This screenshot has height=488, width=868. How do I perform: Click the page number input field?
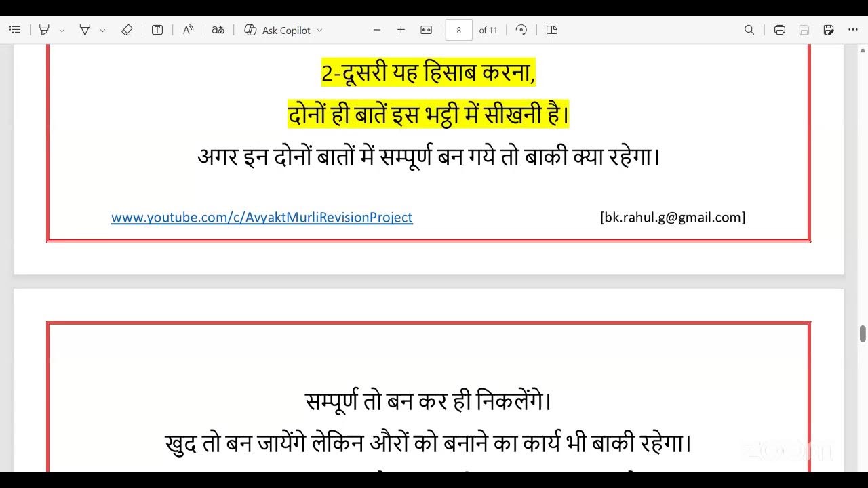(x=459, y=30)
